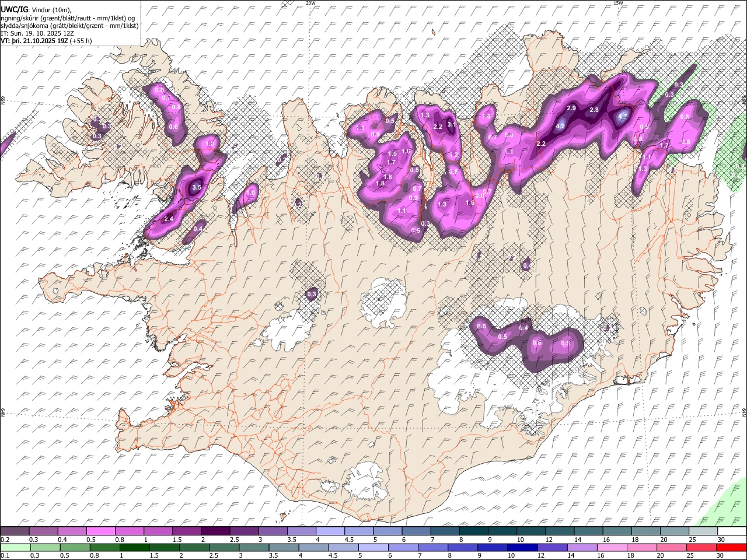
Task: Pick upper-scale swatch between 0.2 and 0.3
Action: (x=15, y=531)
